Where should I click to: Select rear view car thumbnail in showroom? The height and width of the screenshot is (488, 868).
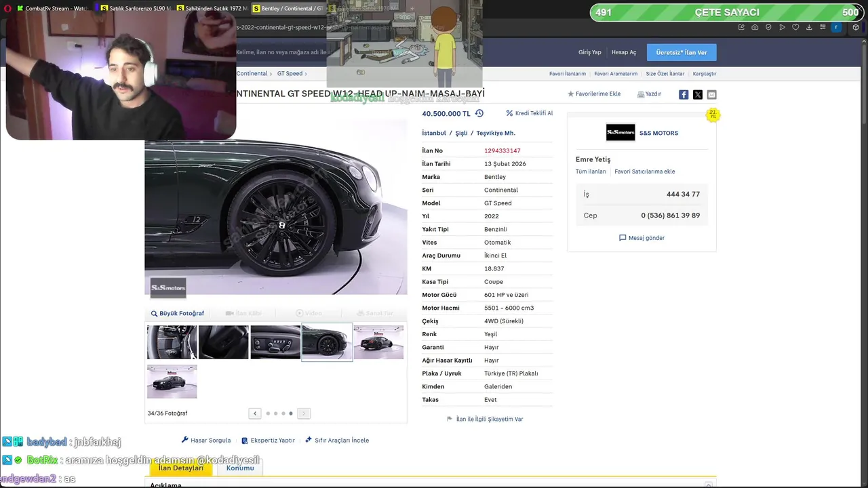378,342
